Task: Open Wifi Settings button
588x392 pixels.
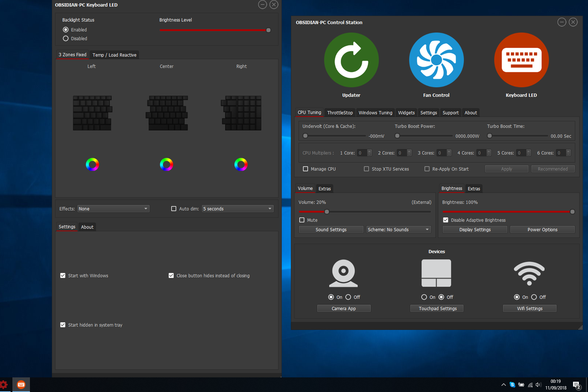Action: pyautogui.click(x=530, y=308)
